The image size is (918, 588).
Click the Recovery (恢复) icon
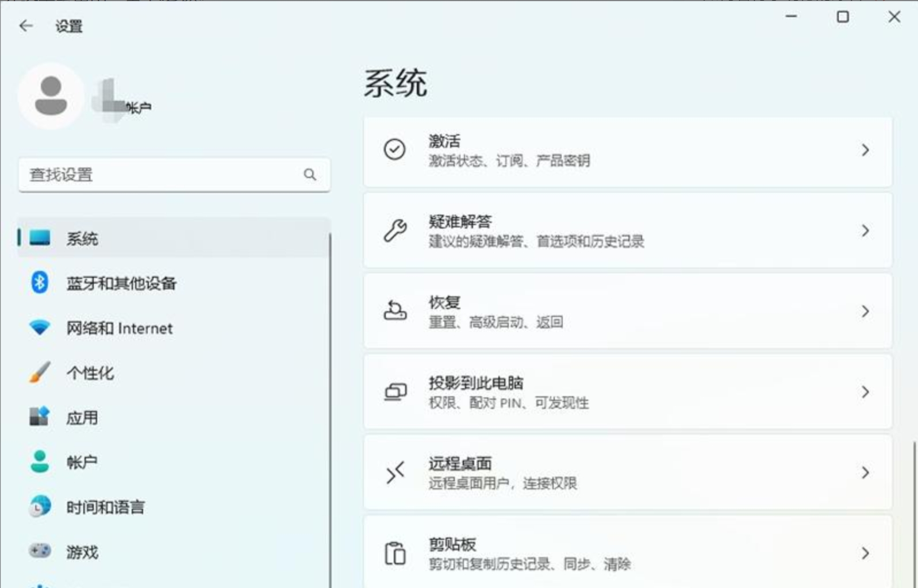point(395,311)
